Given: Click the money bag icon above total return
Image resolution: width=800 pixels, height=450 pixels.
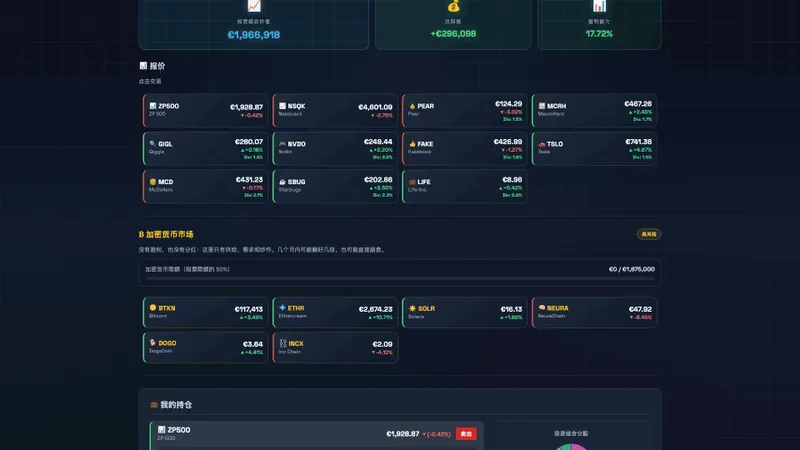Looking at the screenshot, I should (453, 6).
